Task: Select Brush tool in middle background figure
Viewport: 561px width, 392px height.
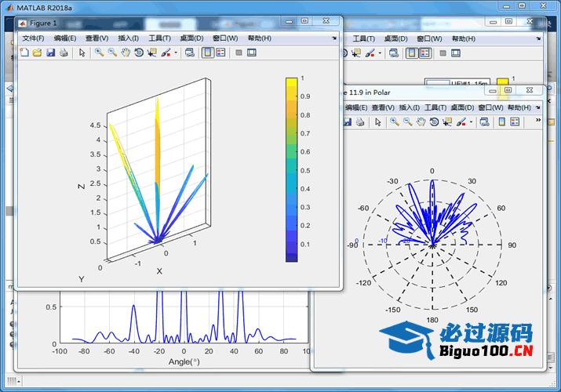Action: pyautogui.click(x=370, y=53)
